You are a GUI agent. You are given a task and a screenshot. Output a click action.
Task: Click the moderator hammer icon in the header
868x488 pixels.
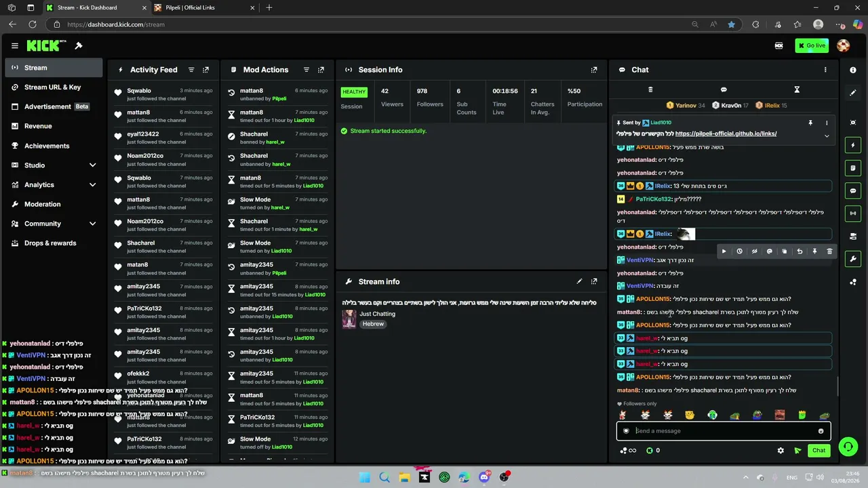[x=79, y=46]
